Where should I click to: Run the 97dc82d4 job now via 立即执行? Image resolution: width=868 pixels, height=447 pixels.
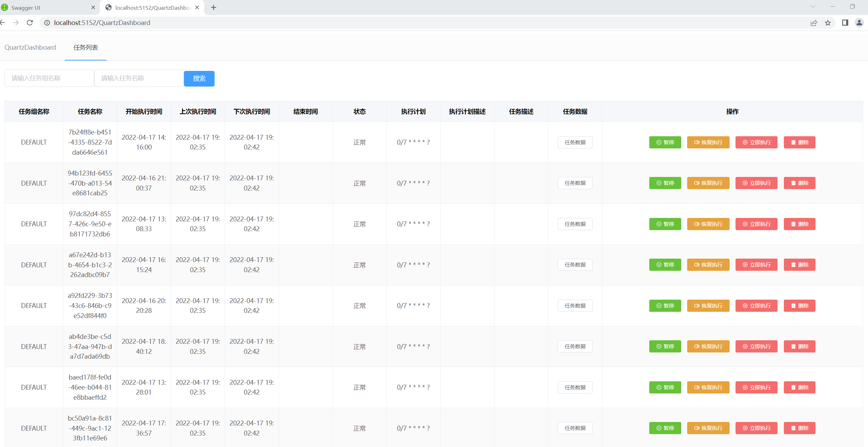pyautogui.click(x=756, y=224)
